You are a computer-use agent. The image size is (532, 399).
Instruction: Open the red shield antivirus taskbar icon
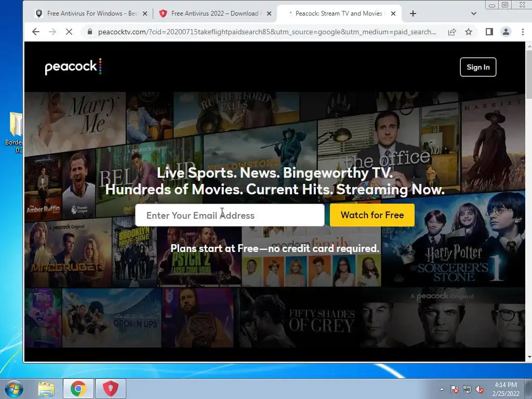(111, 389)
